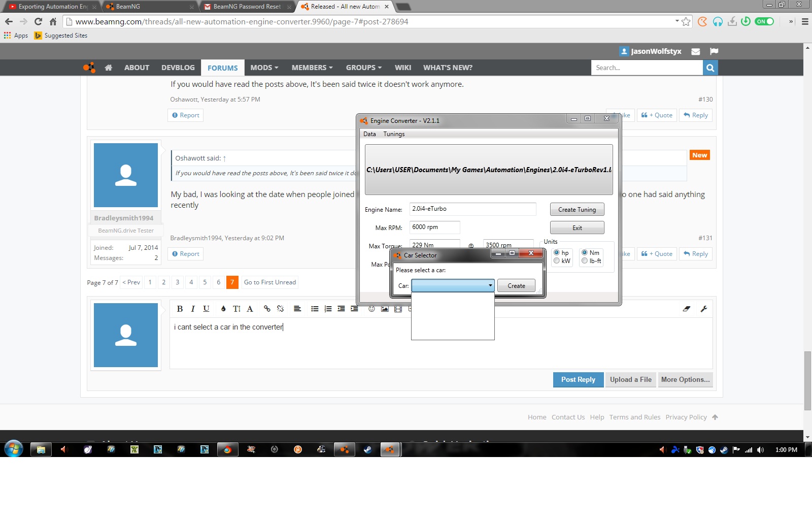
Task: Show hidden Chrome extensions chevron
Action: (791, 21)
